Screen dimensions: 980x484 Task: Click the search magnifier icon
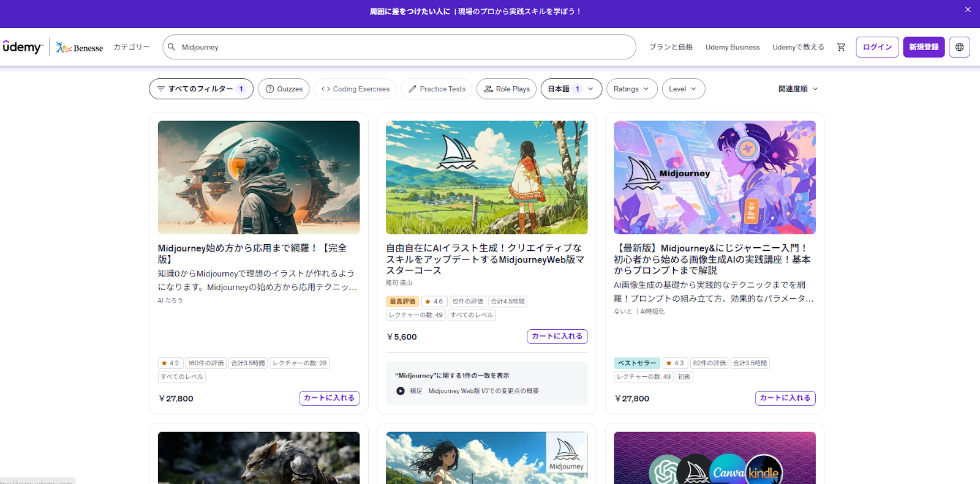(x=171, y=47)
